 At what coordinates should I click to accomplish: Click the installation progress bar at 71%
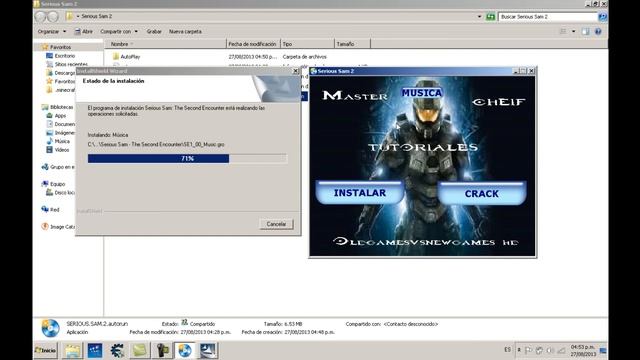[187, 158]
